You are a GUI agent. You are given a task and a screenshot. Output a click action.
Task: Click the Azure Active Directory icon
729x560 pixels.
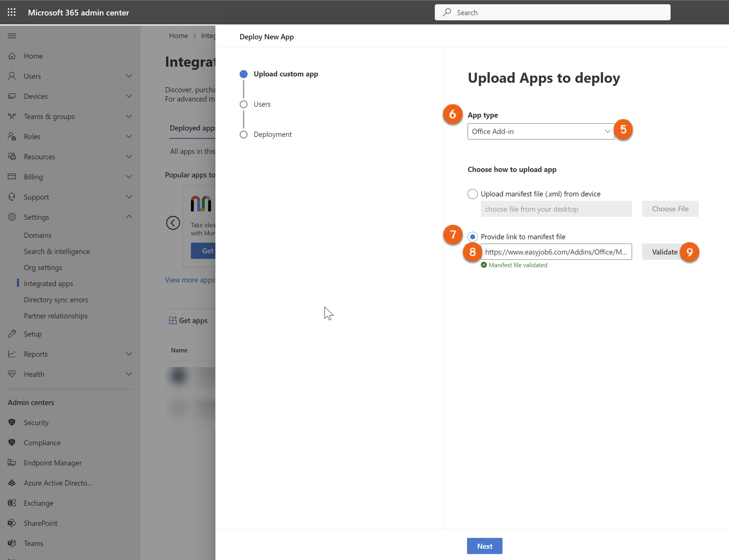coord(12,483)
